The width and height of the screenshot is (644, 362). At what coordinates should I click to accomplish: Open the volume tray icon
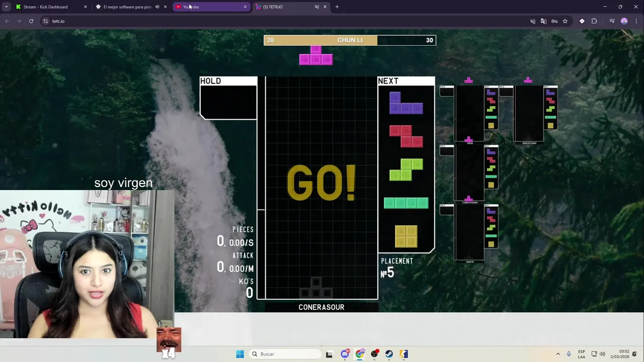[x=602, y=354]
